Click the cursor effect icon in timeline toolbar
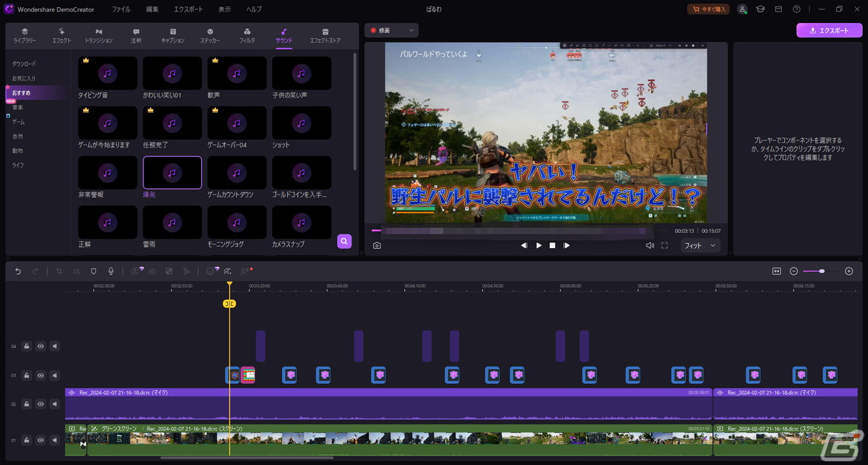Screen dimensions: 868x465 [x=186, y=271]
